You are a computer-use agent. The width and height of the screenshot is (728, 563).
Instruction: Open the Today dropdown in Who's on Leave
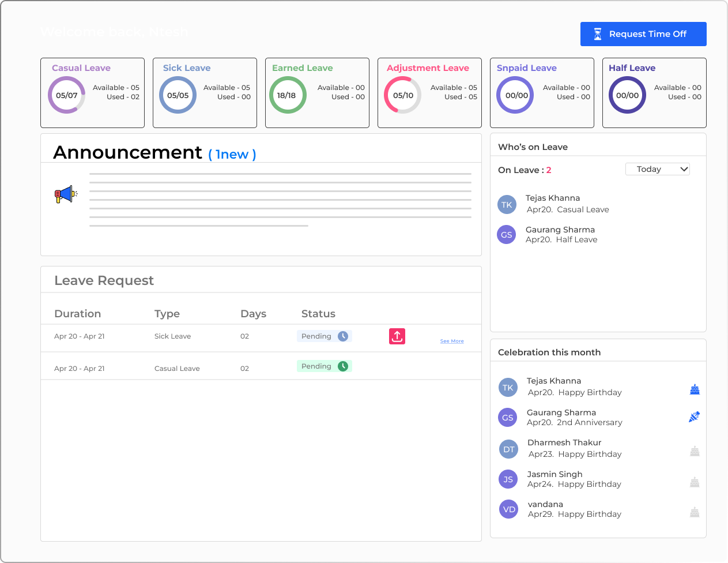pos(658,169)
